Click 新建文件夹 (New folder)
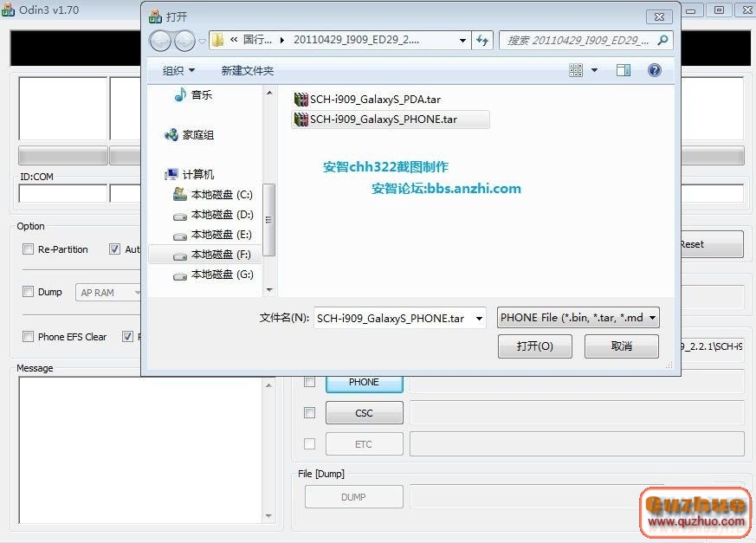Screen dimensions: 756x543 point(248,71)
